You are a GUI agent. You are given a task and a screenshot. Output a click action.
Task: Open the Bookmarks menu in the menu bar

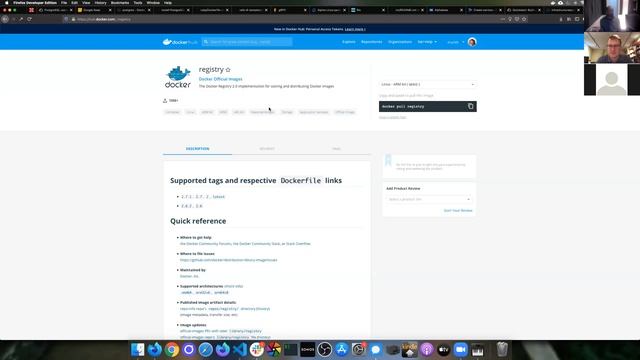[120, 2]
